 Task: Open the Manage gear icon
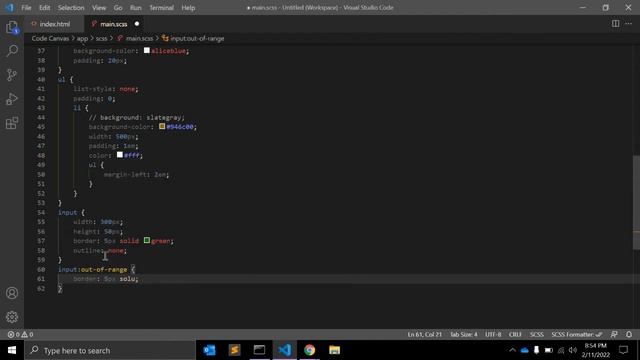(12, 317)
